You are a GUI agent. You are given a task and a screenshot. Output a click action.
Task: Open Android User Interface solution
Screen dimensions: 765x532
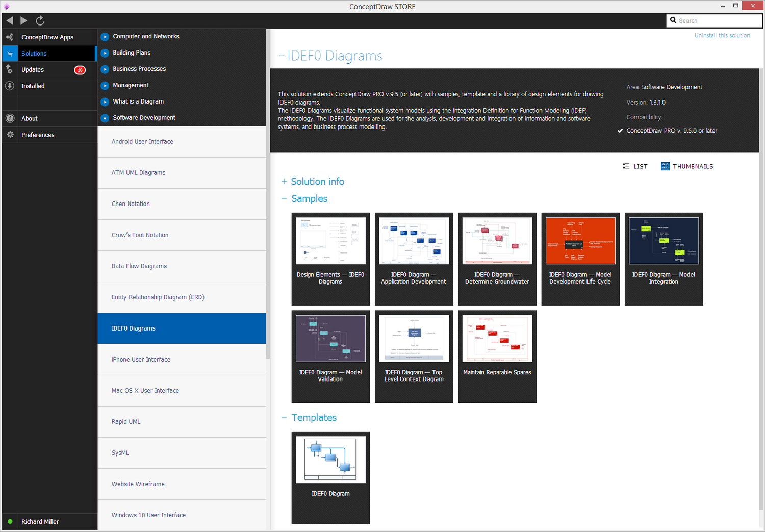182,142
